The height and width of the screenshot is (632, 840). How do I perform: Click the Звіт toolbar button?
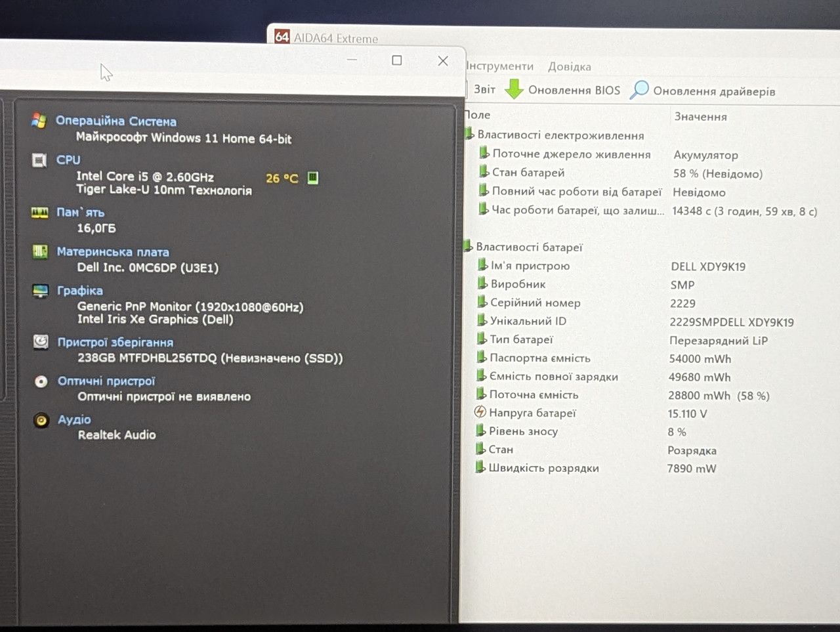(x=485, y=89)
